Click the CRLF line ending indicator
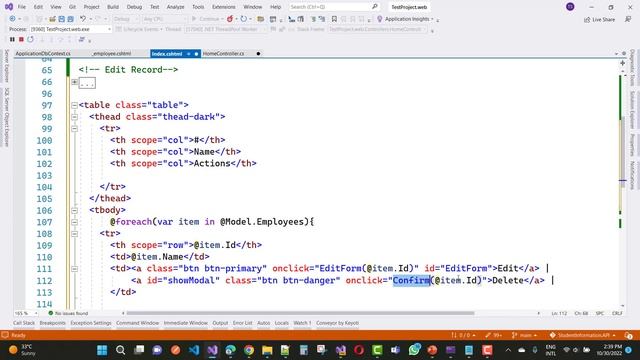The width and height of the screenshot is (640, 360). pos(617,313)
